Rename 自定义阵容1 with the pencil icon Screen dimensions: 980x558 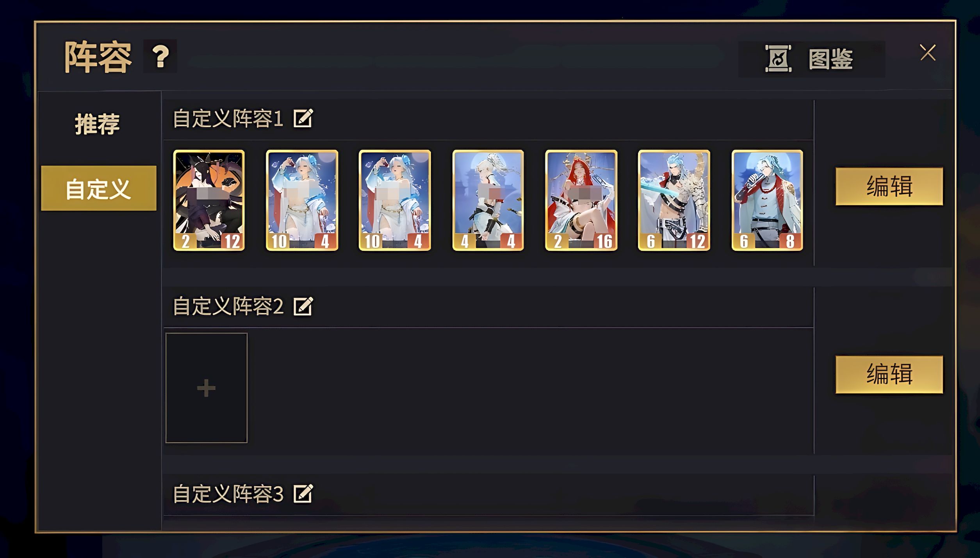303,118
